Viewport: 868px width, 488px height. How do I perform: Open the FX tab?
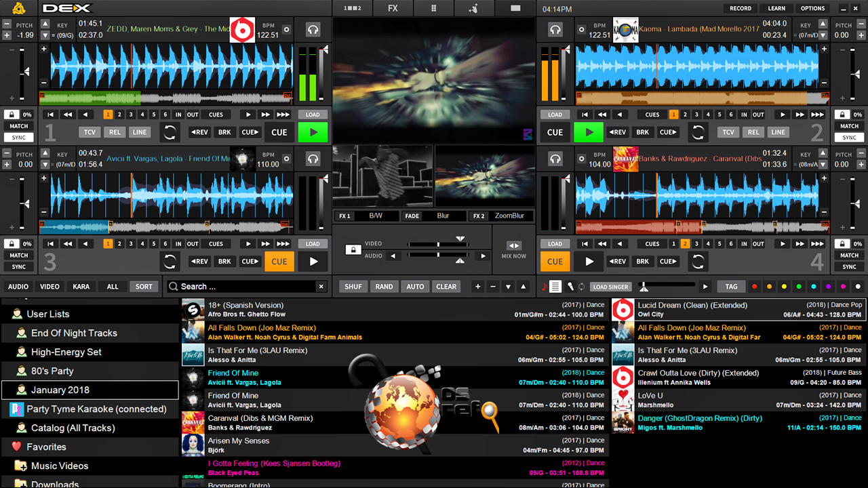(393, 8)
